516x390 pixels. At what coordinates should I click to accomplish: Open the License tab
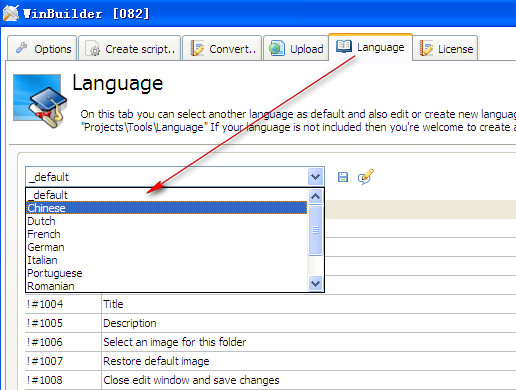click(445, 49)
